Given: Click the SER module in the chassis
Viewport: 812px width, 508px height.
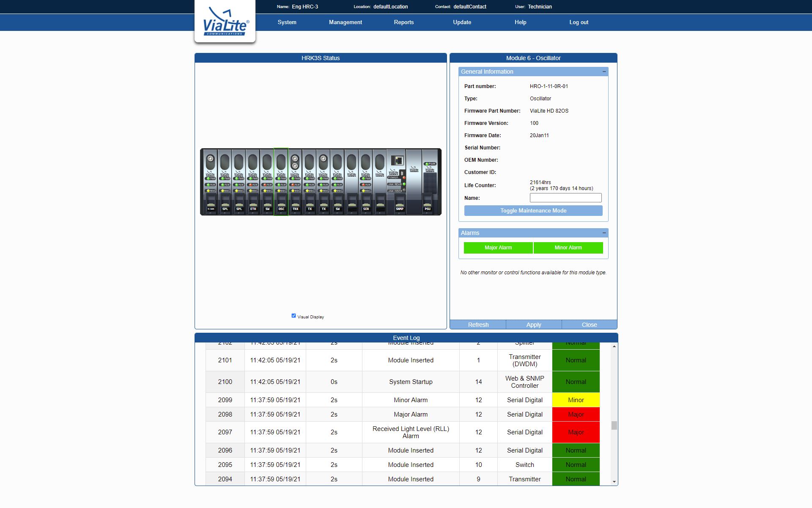Looking at the screenshot, I should pos(366,182).
